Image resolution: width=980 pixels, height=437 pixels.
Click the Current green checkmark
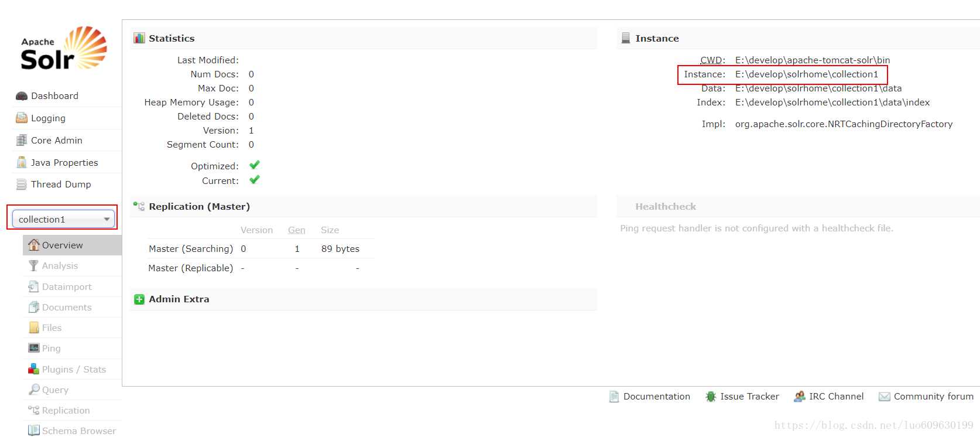pyautogui.click(x=254, y=180)
